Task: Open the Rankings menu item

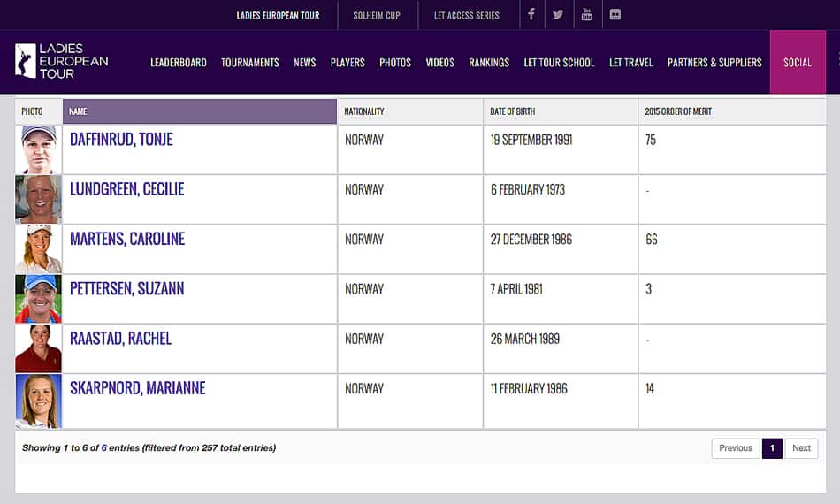Action: pyautogui.click(x=489, y=63)
